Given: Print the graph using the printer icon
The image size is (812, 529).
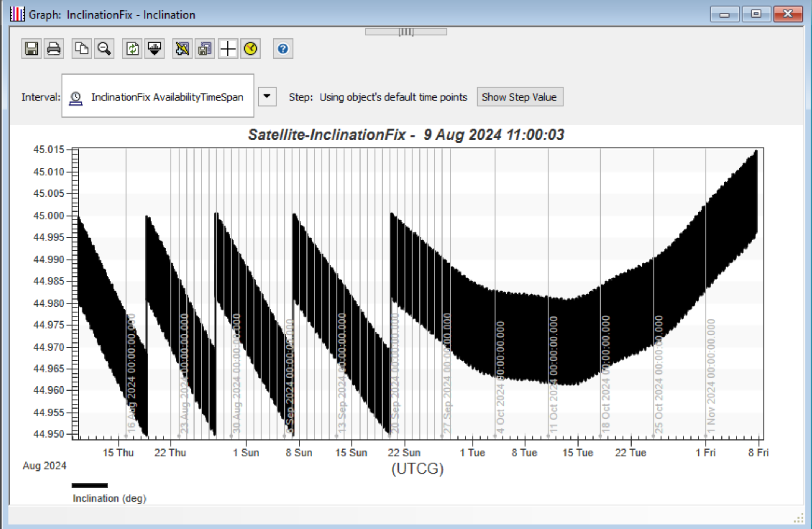Looking at the screenshot, I should point(54,49).
